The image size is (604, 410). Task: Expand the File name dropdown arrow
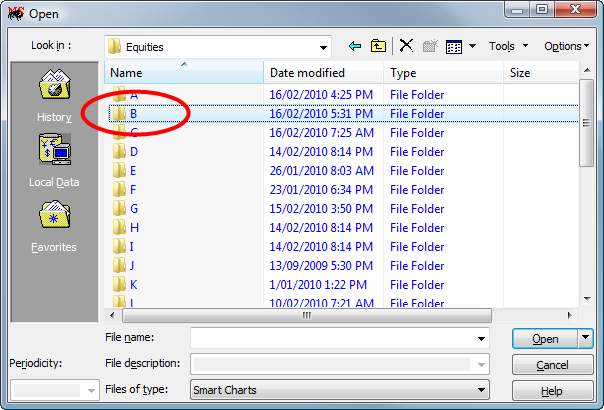[x=481, y=338]
